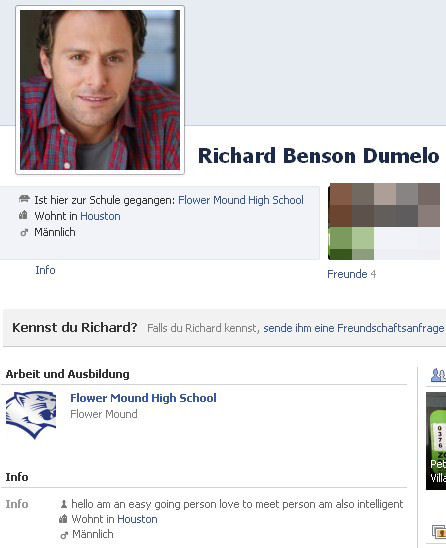Open the pixelated friends thumbnail grid
446x548 pixels.
pos(384,221)
